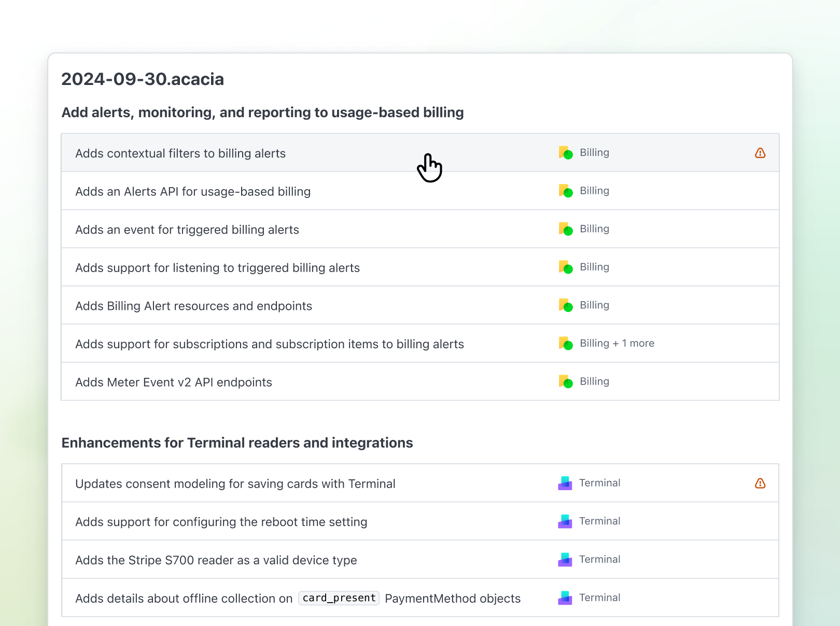Image resolution: width=840 pixels, height=626 pixels.
Task: Click 'Billing + 1 more' product label
Action: click(617, 344)
